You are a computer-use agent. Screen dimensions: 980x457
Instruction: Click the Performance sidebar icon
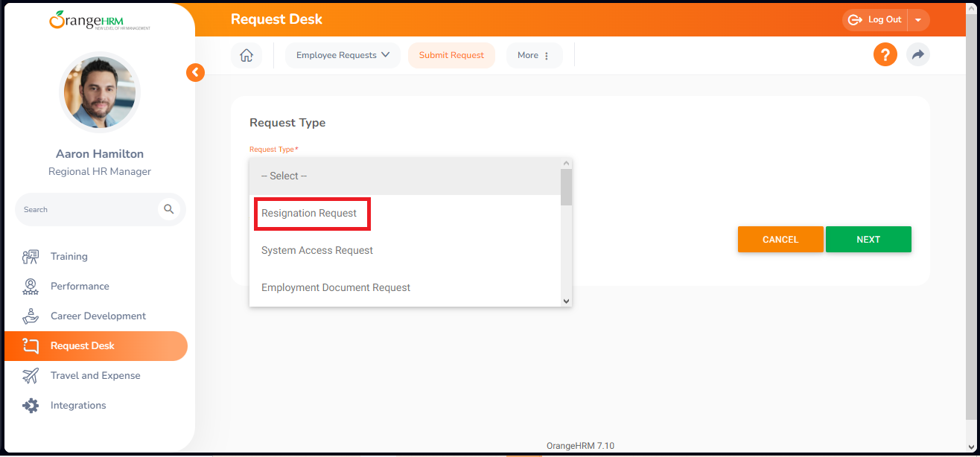pyautogui.click(x=30, y=286)
